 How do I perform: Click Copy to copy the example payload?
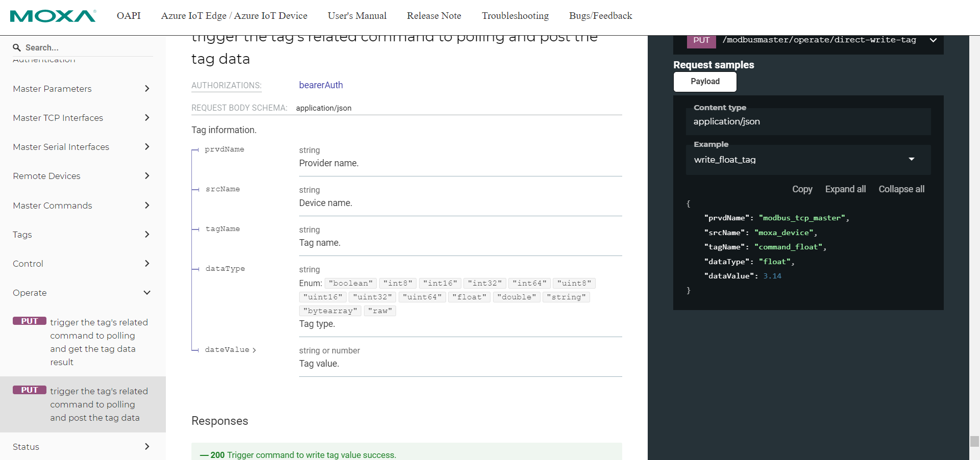click(802, 189)
